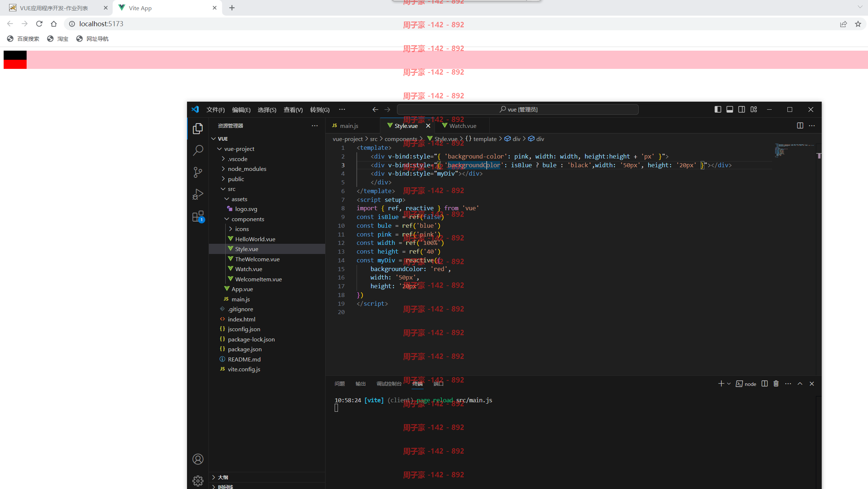Click the components breadcrumb segment
The image size is (868, 489).
pyautogui.click(x=401, y=139)
